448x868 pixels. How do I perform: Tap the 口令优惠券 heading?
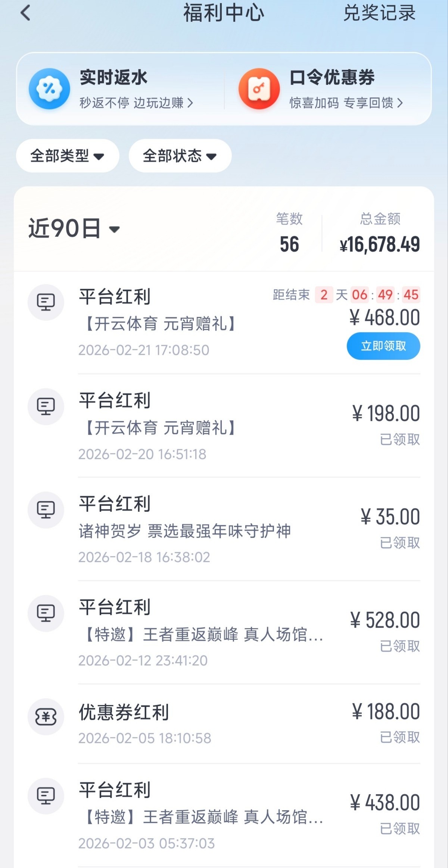point(332,78)
